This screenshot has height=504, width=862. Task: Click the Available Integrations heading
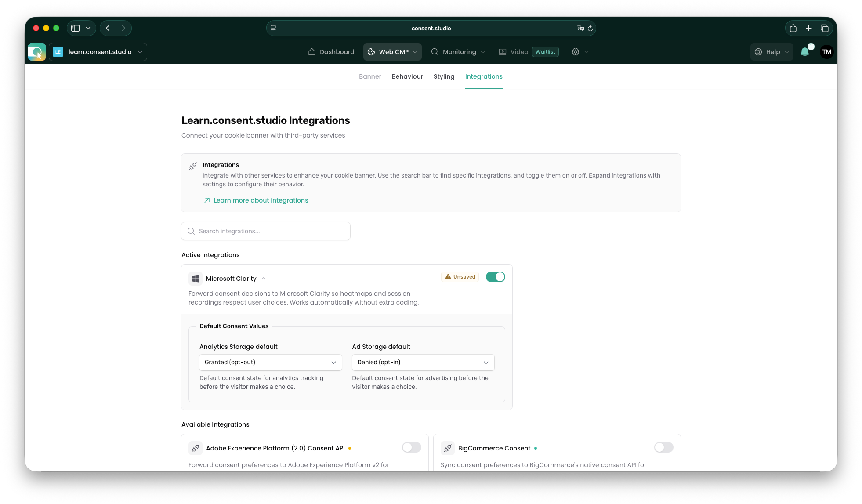coord(215,424)
